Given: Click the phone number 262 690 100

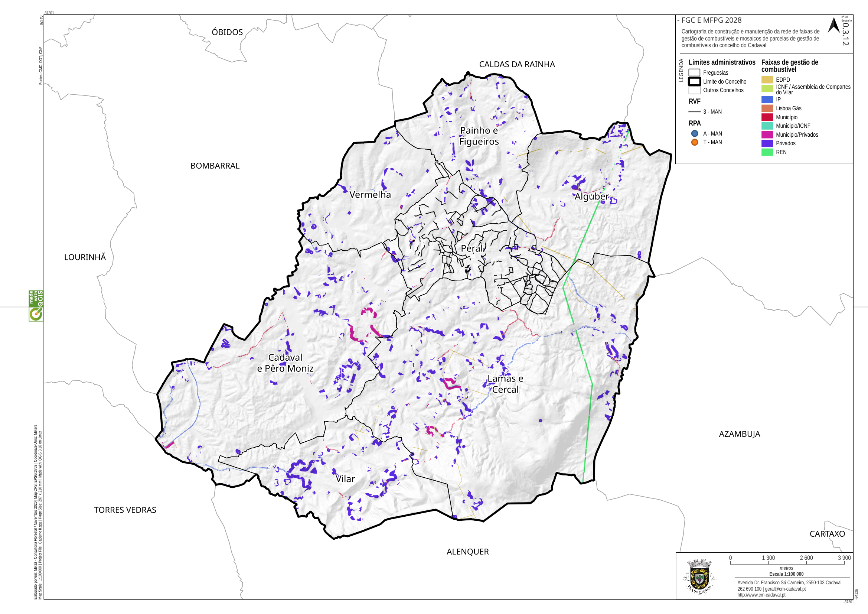Looking at the screenshot, I should [749, 589].
